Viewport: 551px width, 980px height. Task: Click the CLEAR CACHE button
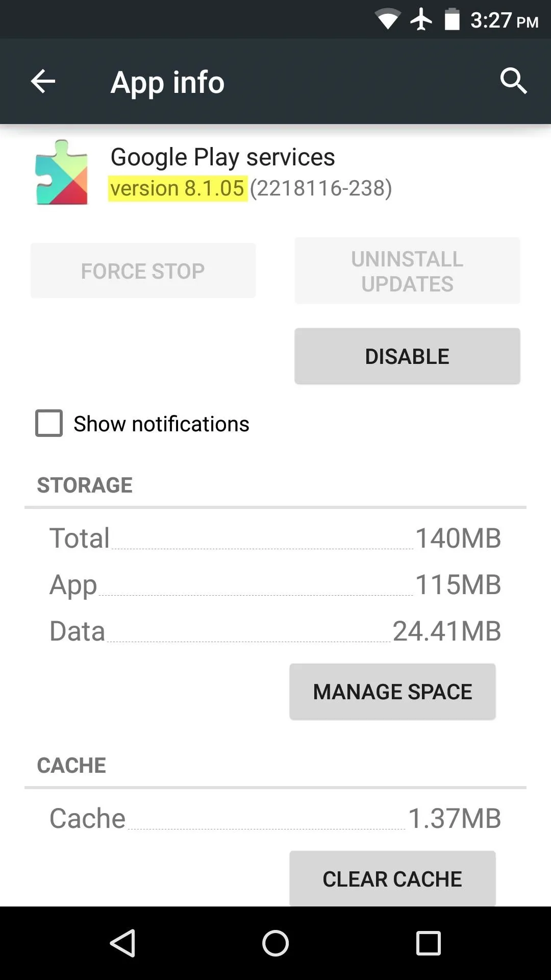tap(392, 878)
